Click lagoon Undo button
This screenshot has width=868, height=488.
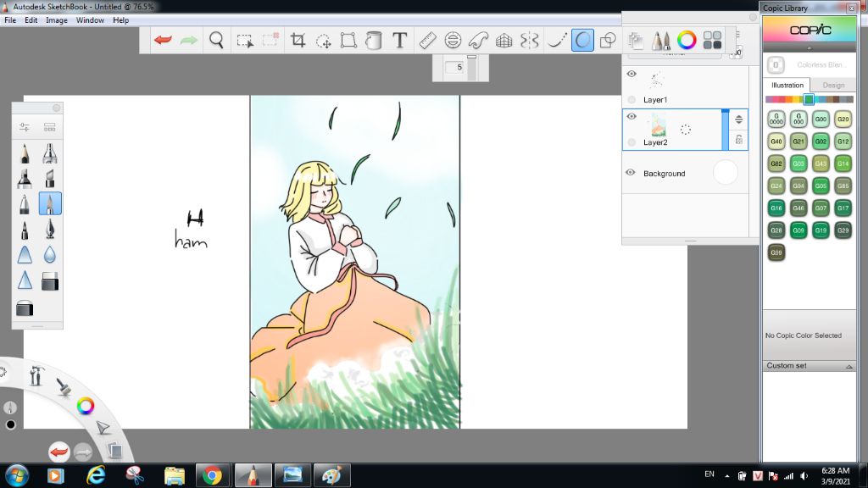pyautogui.click(x=58, y=452)
